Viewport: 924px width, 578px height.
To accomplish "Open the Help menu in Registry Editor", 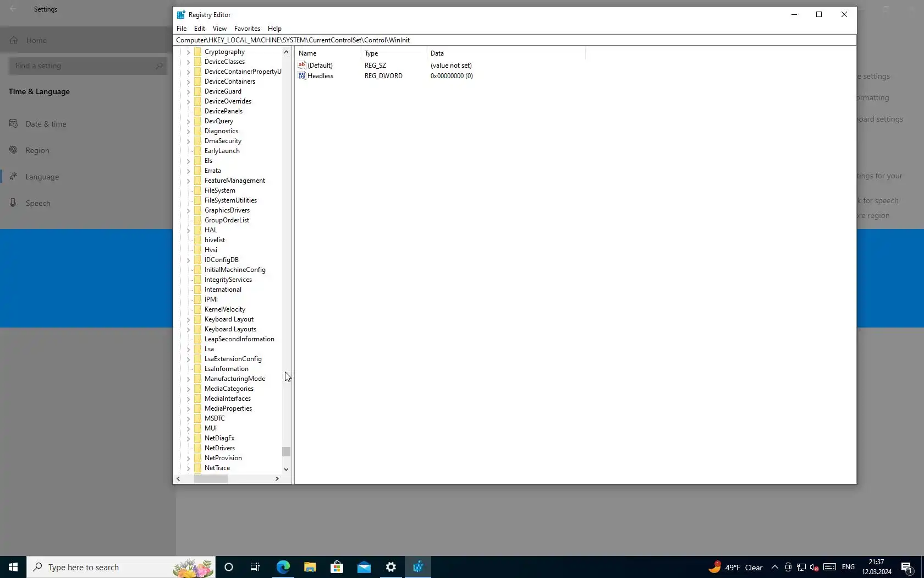I will (274, 29).
